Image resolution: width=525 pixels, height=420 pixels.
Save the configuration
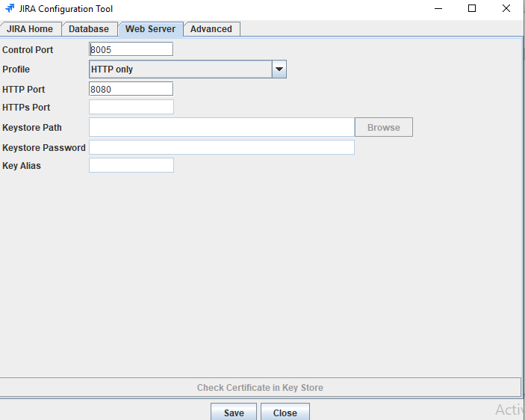(234, 413)
